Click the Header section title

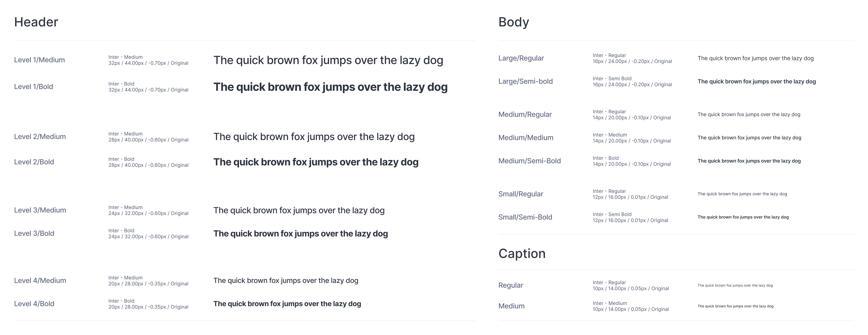click(36, 22)
